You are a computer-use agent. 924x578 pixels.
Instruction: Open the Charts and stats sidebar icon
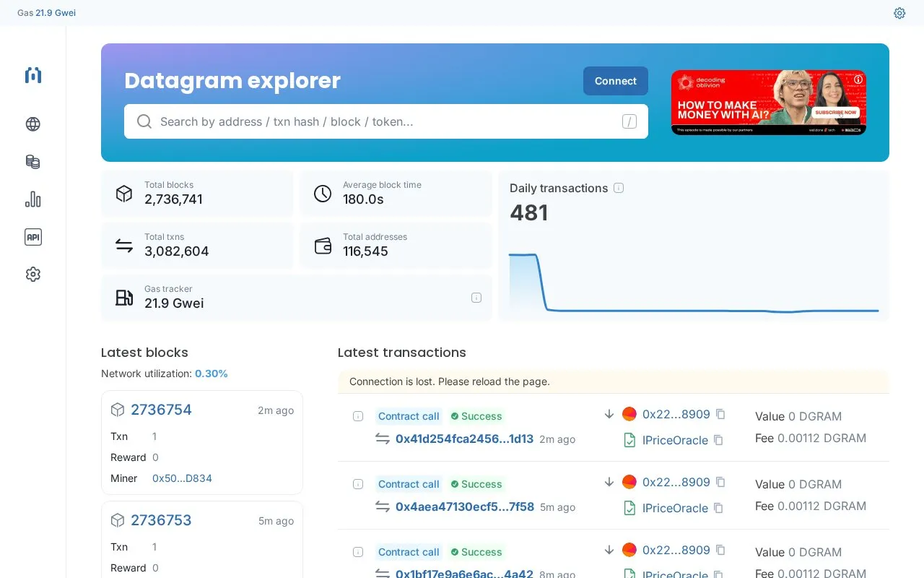tap(33, 199)
